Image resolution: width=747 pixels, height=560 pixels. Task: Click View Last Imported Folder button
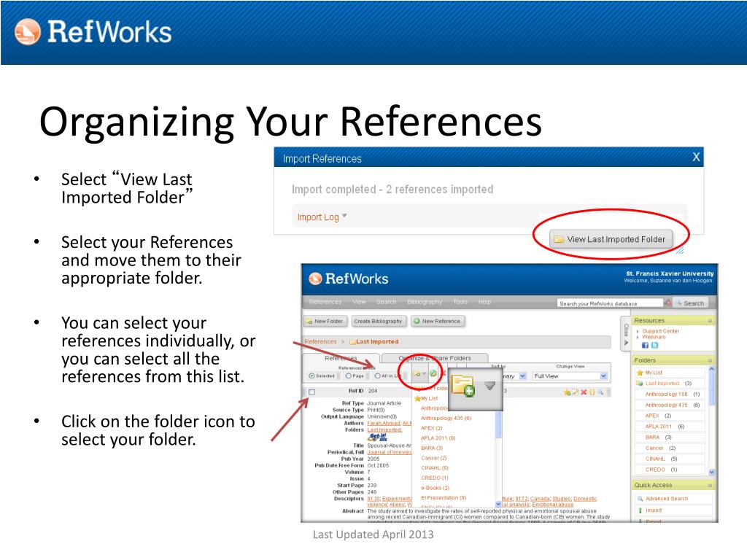coord(611,239)
